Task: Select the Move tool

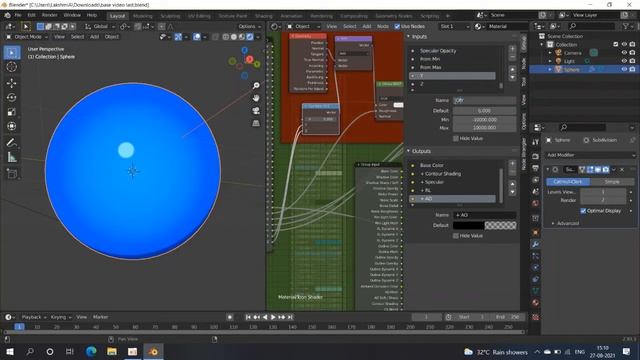Action: click(12, 83)
